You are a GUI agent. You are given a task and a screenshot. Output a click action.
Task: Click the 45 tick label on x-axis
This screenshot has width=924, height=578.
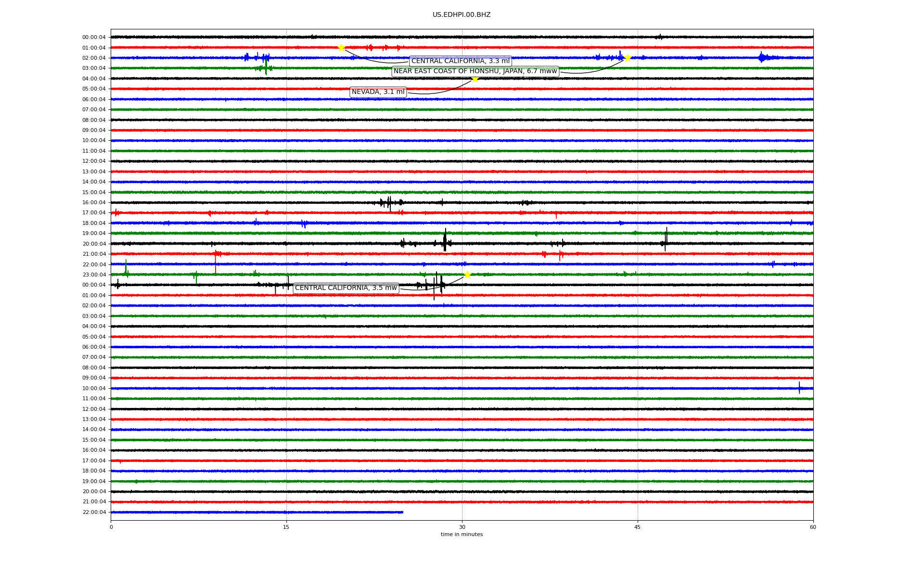tap(638, 527)
